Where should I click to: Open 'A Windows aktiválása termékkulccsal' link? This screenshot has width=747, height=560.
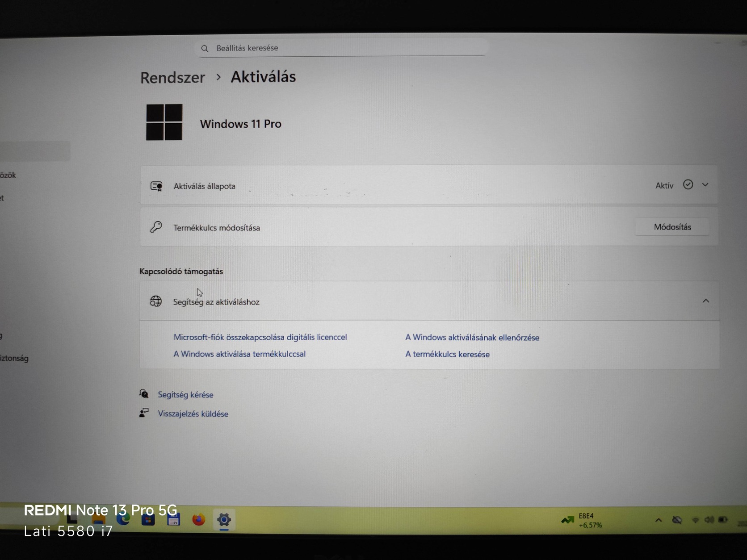click(239, 354)
